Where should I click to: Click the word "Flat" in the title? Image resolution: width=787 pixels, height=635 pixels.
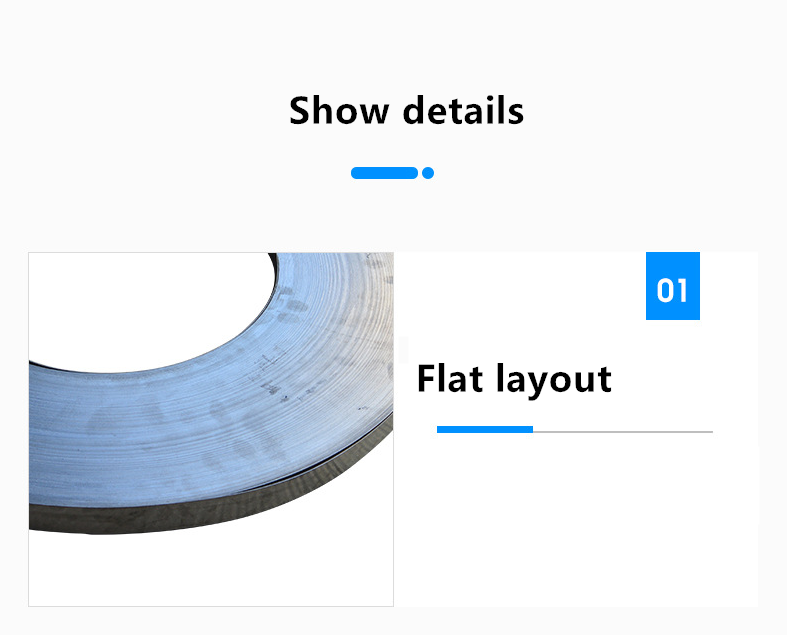[x=450, y=378]
